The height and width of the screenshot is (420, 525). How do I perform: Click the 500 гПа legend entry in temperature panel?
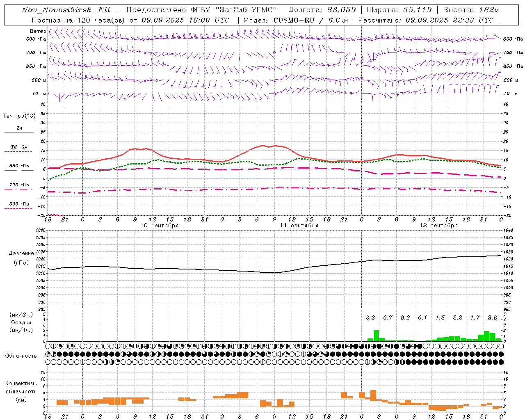[19, 204]
